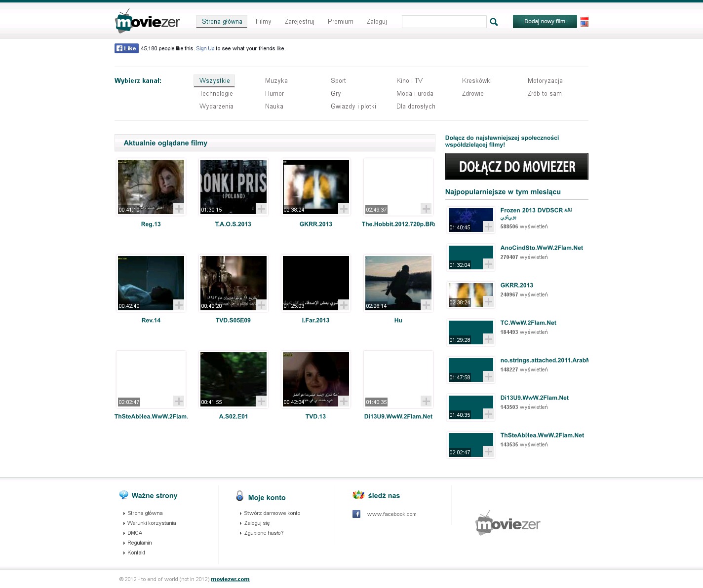
Task: Select the Kino i TV channel
Action: [x=409, y=81]
